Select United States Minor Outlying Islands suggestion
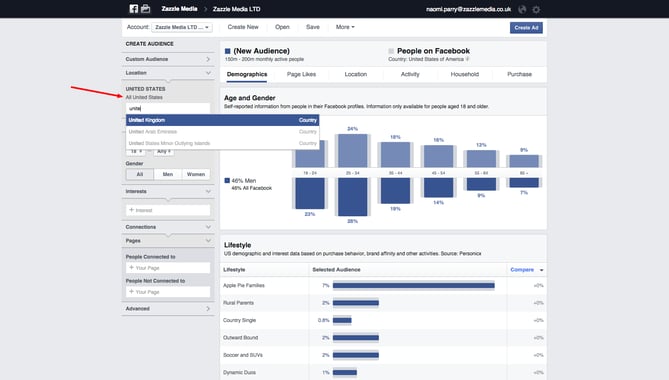This screenshot has height=380, width=669. (x=222, y=143)
